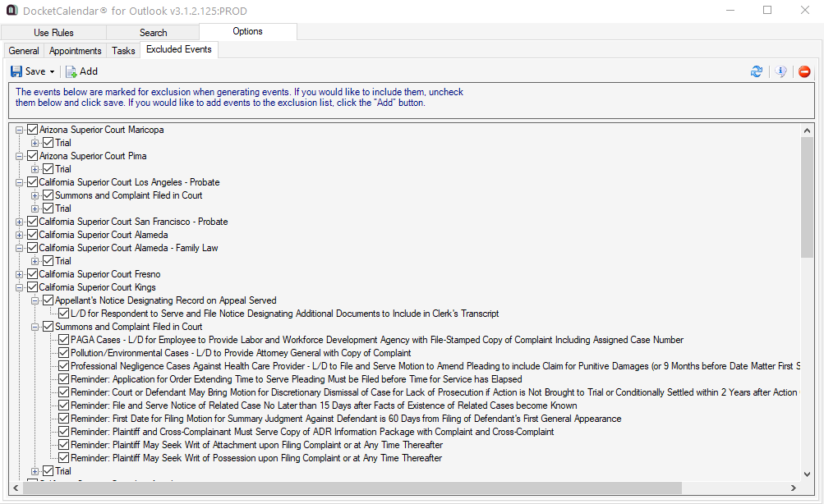Click the info icon in toolbar

click(x=781, y=72)
